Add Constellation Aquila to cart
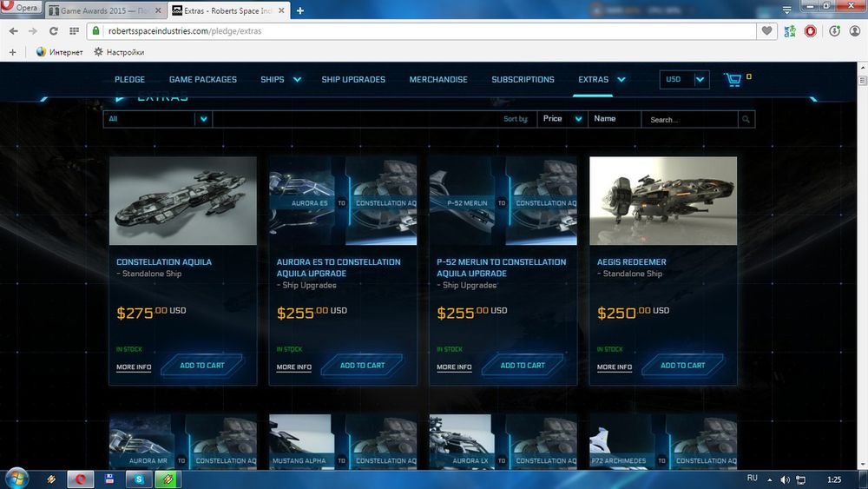The image size is (868, 489). (202, 366)
